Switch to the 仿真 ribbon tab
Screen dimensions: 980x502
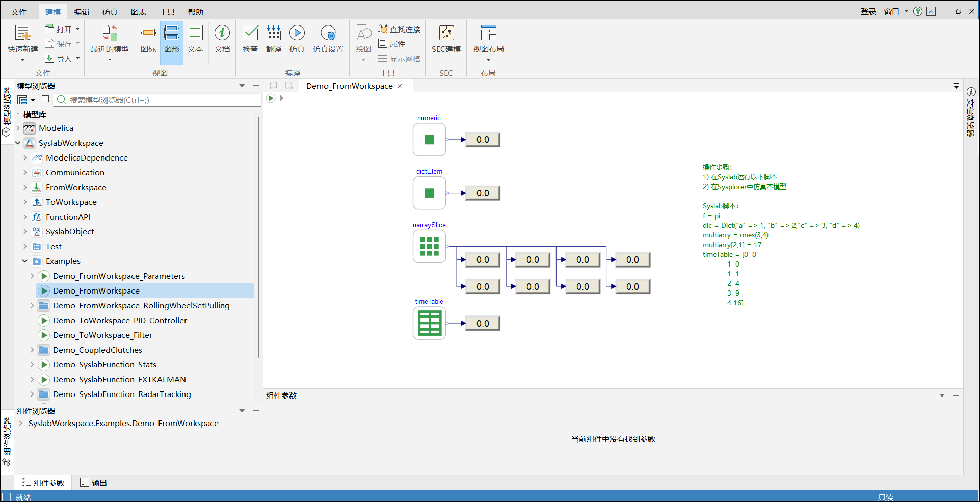tap(110, 12)
